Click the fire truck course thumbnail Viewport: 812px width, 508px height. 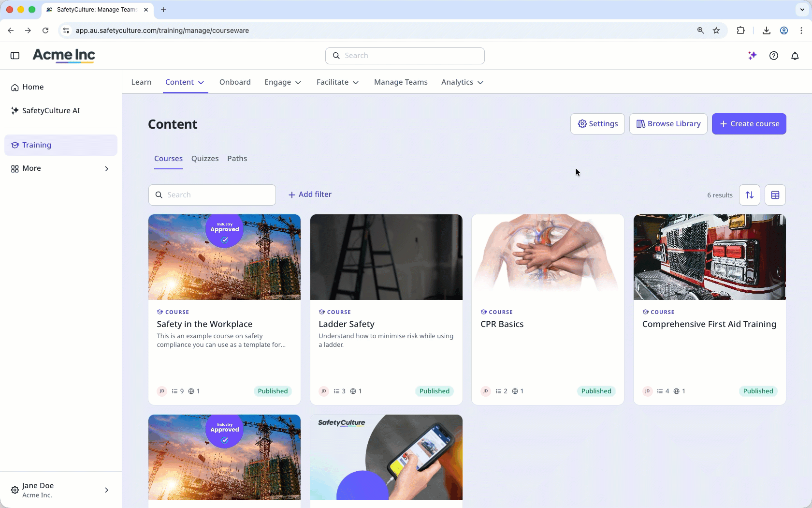click(x=710, y=257)
